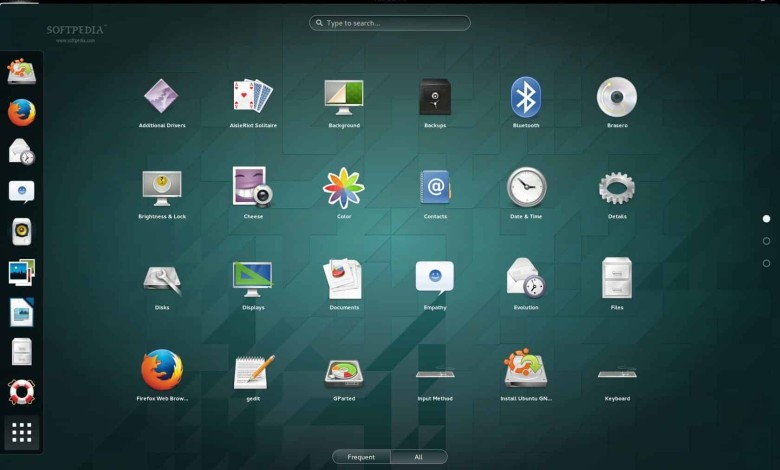Screen dimensions: 780x470
Task: Open Additional Drivers app
Action: click(x=162, y=96)
